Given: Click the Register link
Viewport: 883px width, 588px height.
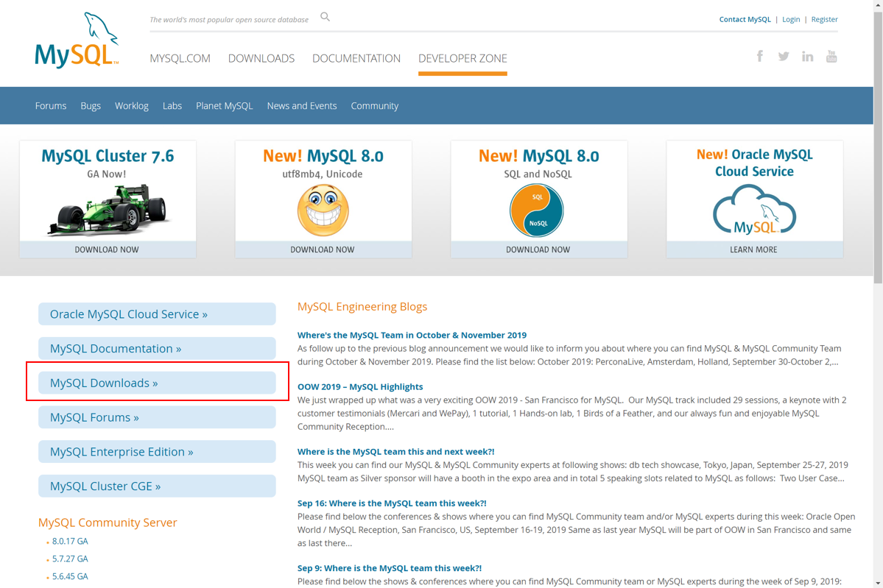Looking at the screenshot, I should [x=824, y=19].
